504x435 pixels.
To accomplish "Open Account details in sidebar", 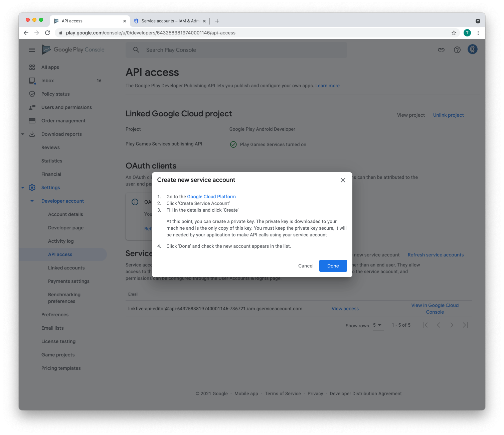I will pyautogui.click(x=65, y=214).
